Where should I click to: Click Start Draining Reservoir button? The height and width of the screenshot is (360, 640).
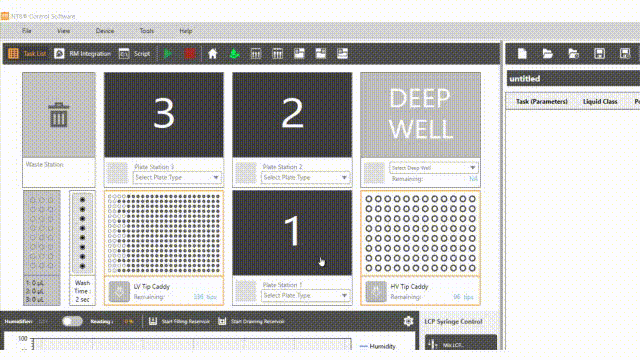click(251, 322)
